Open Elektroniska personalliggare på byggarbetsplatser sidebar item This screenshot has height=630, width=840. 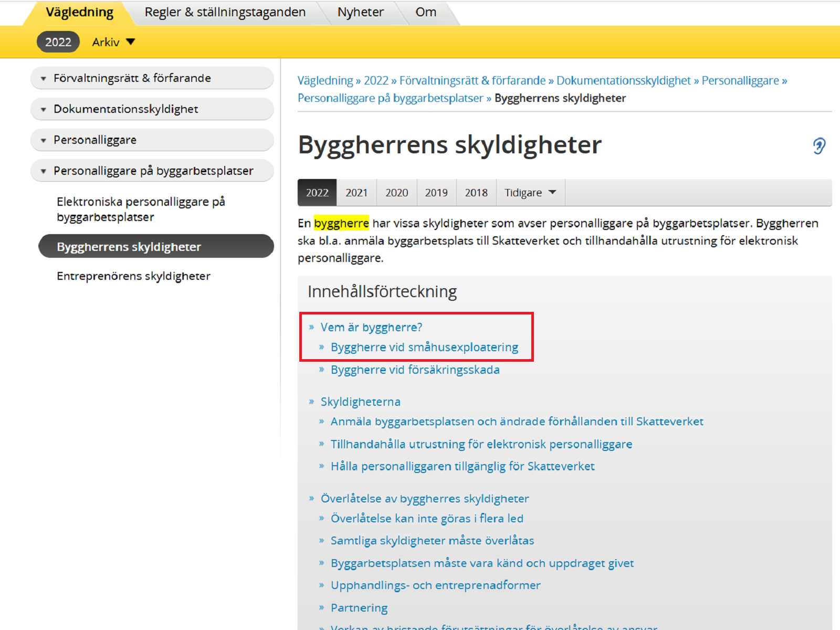(141, 209)
